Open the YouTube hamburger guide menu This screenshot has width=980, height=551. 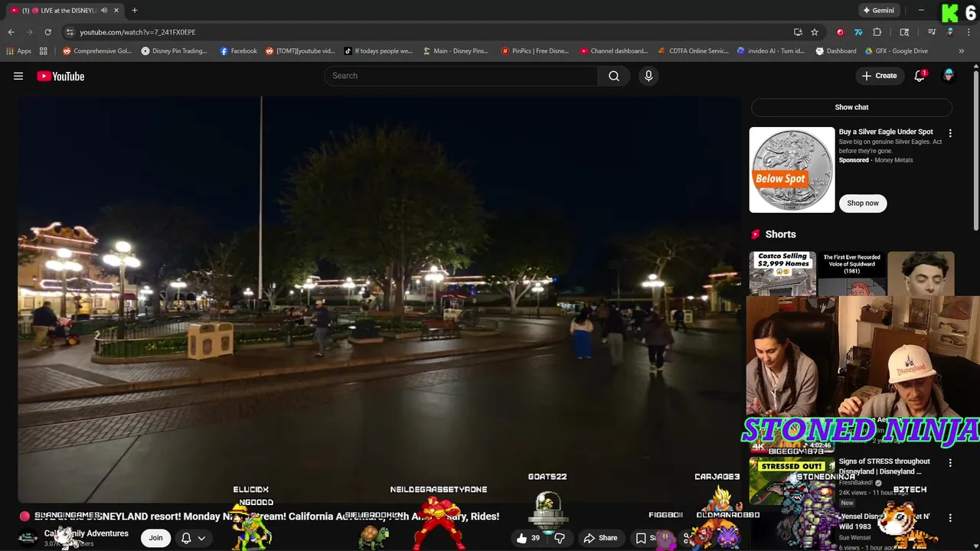(18, 76)
